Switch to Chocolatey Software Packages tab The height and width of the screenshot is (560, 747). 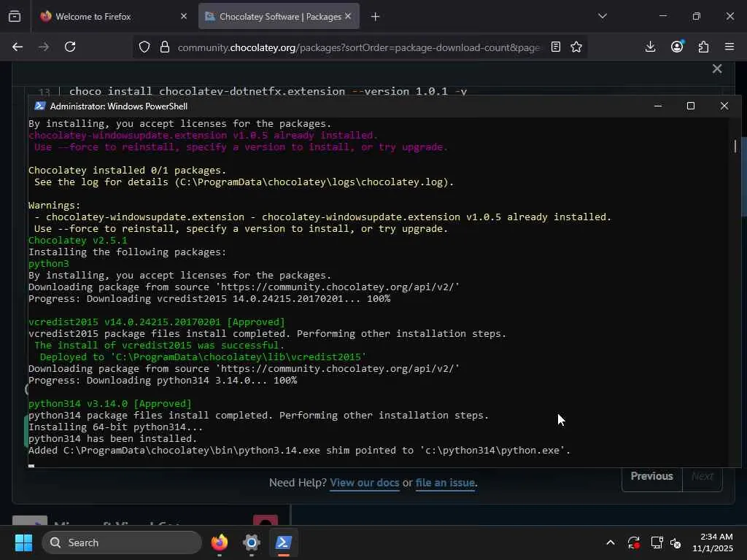pyautogui.click(x=279, y=17)
